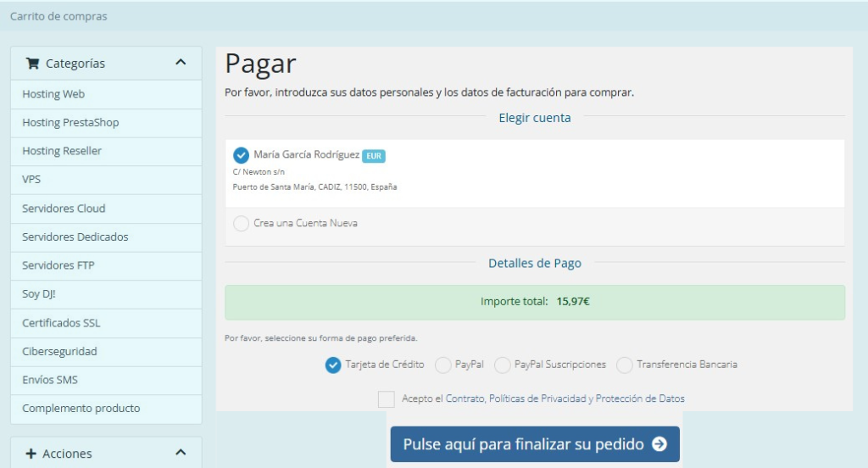The height and width of the screenshot is (468, 868).
Task: Open the Servidores Cloud category
Action: coord(106,209)
